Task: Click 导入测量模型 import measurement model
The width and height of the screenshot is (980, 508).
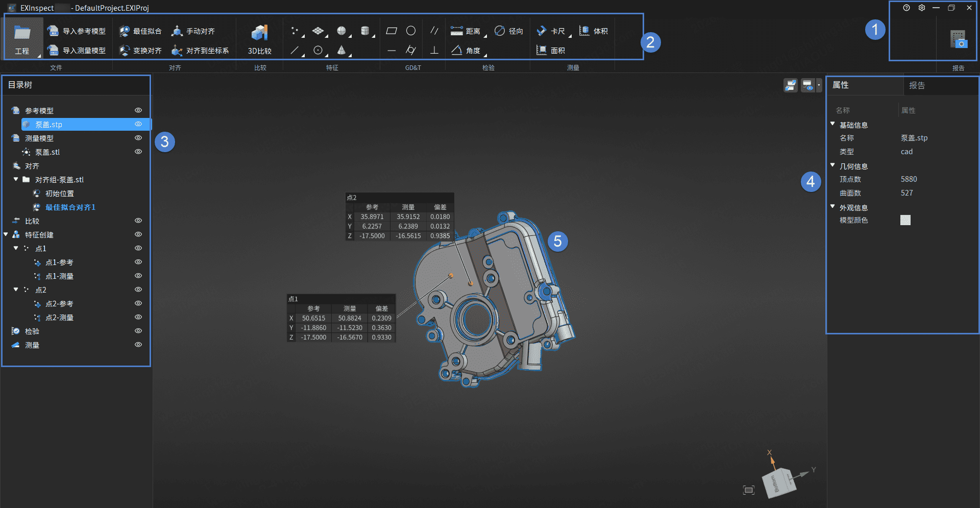Action: [77, 51]
